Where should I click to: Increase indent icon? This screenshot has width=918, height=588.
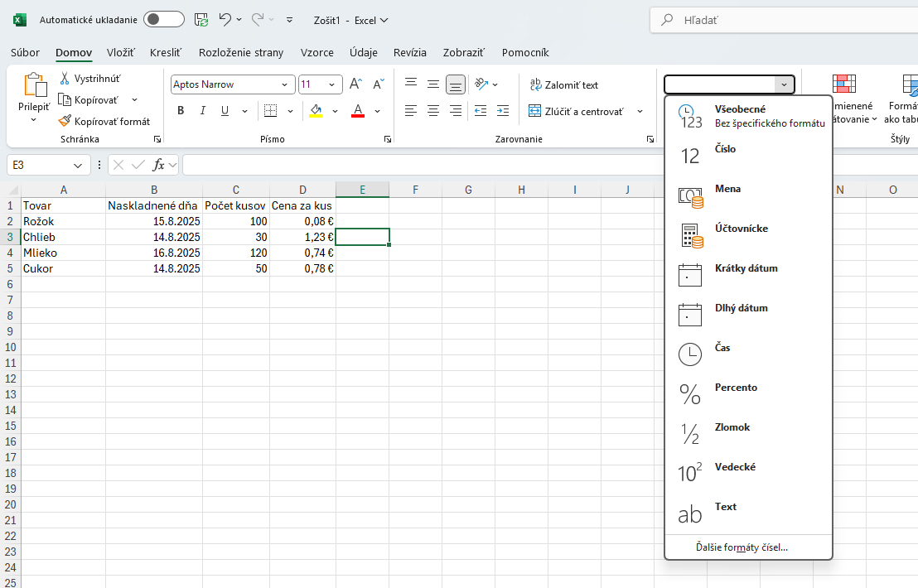pos(503,111)
